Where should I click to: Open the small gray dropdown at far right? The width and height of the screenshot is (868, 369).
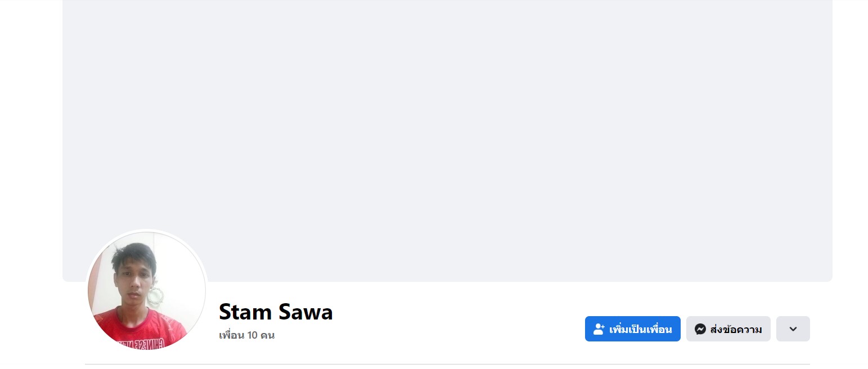793,329
